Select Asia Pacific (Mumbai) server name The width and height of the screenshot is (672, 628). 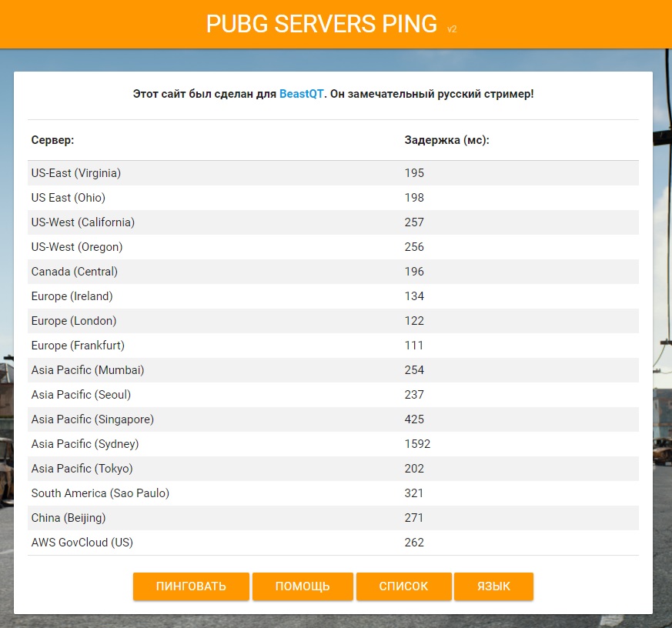(88, 370)
